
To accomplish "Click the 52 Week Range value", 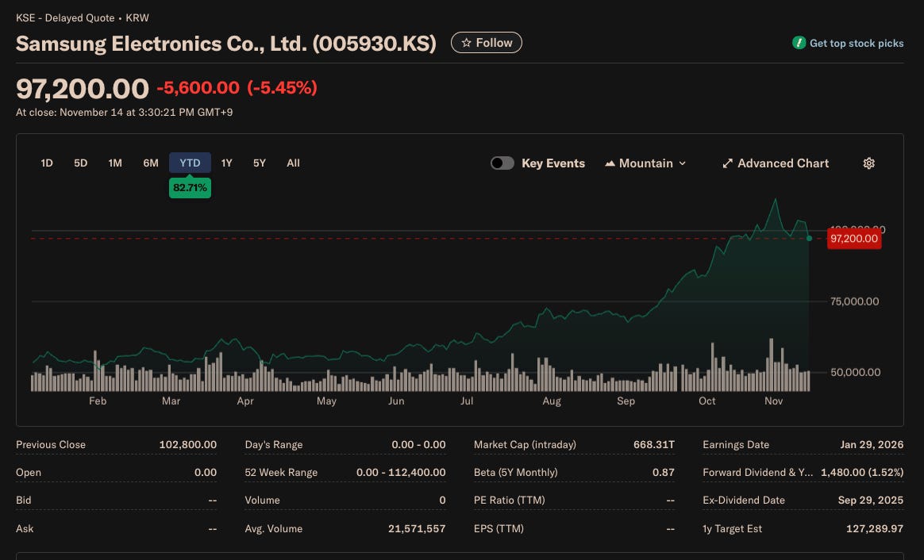I will pos(401,472).
